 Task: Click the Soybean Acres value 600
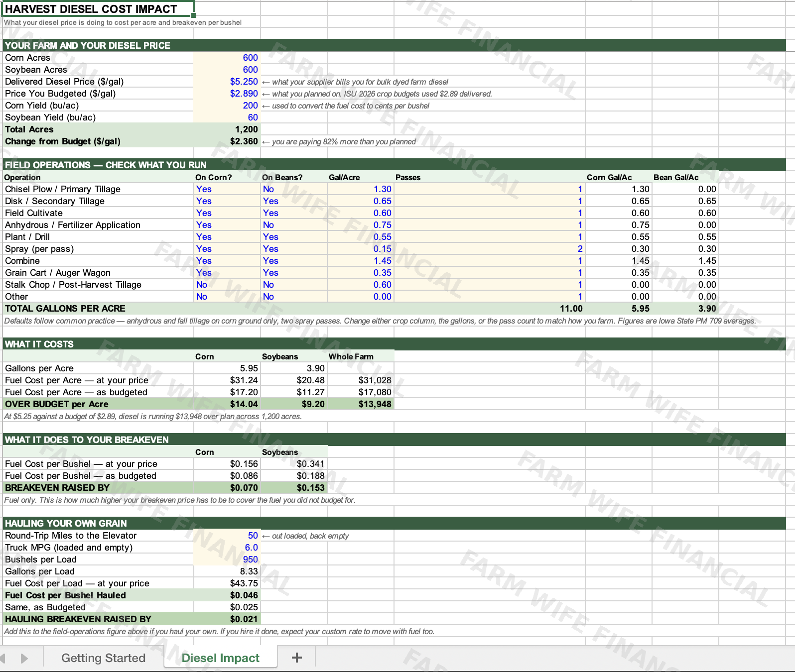[x=227, y=70]
